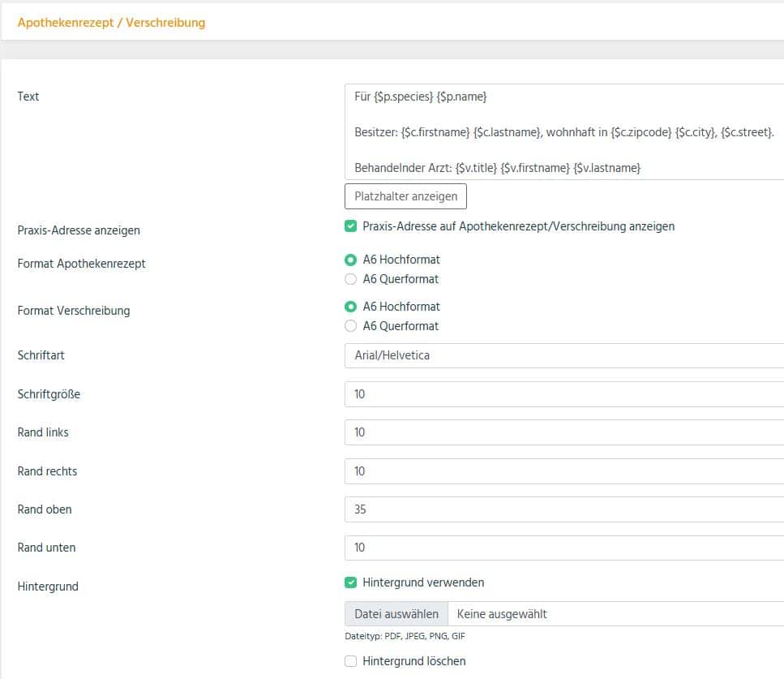
Task: Select A6 Querformat for Format Verschreibung
Action: coord(350,326)
